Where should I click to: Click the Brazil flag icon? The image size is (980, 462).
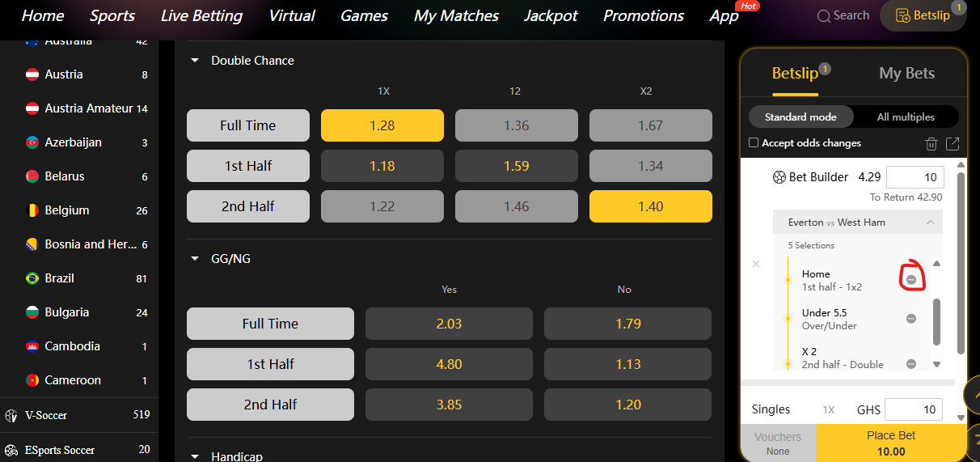32,278
